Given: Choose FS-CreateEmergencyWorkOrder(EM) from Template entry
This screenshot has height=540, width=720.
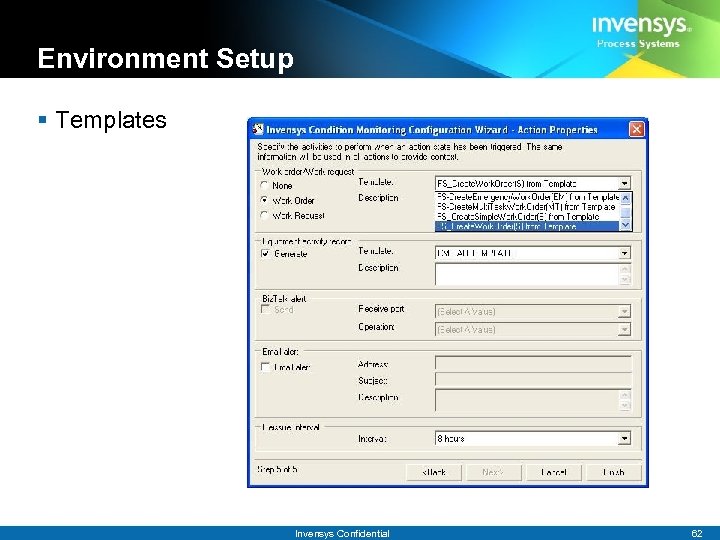Looking at the screenshot, I should pyautogui.click(x=527, y=197).
